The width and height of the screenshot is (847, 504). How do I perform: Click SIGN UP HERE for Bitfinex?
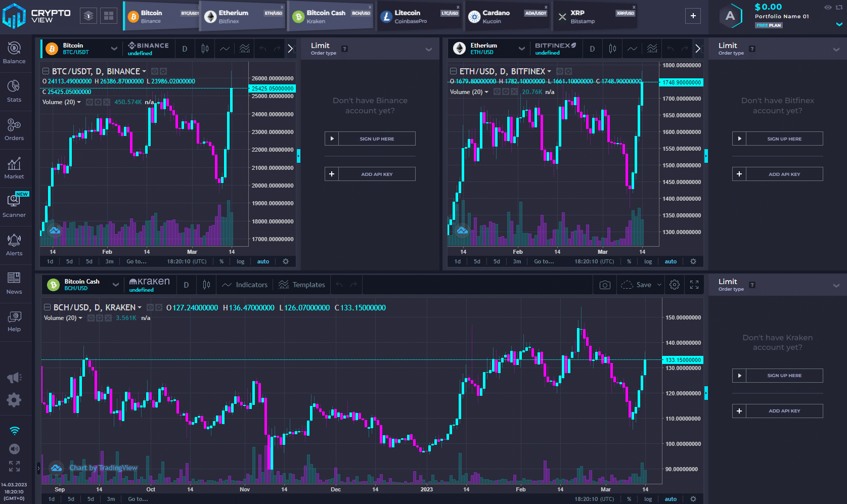pyautogui.click(x=778, y=139)
